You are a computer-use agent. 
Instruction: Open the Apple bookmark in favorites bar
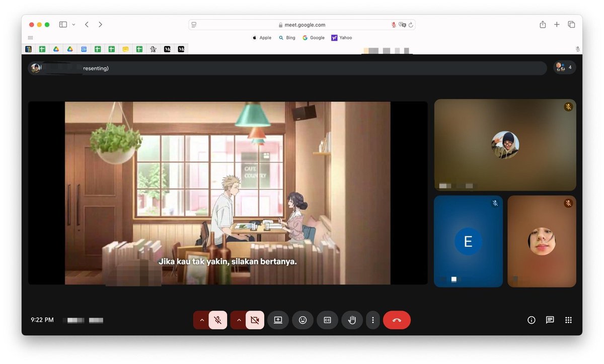[262, 38]
